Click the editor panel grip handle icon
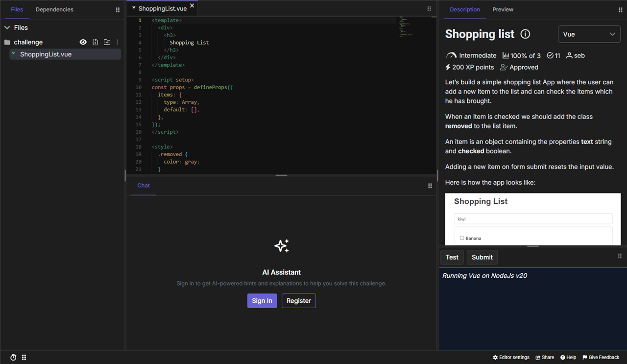The height and width of the screenshot is (364, 627). click(x=429, y=9)
